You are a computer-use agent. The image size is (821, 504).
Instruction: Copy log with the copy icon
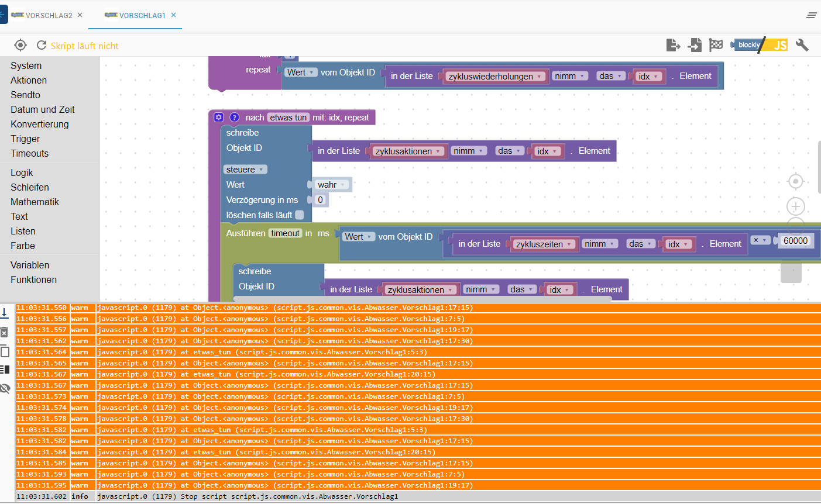[5, 351]
